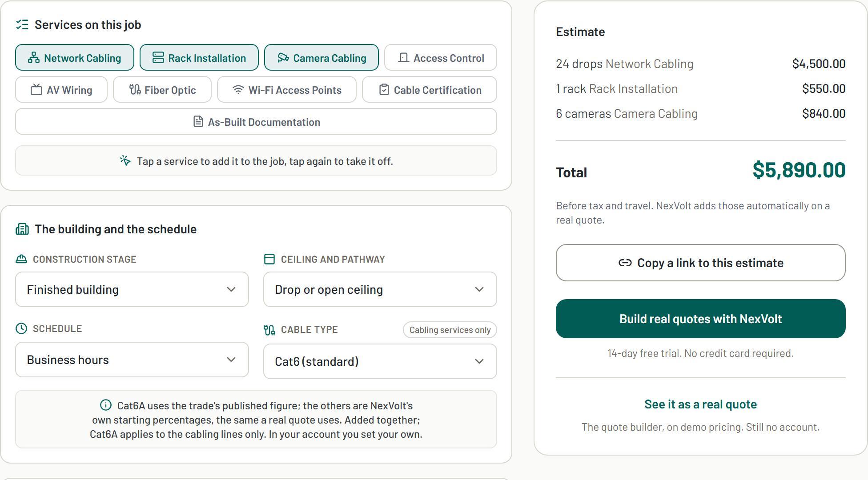Click the building icon beside The building and the schedule
Screen dimensions: 868x480
point(22,229)
